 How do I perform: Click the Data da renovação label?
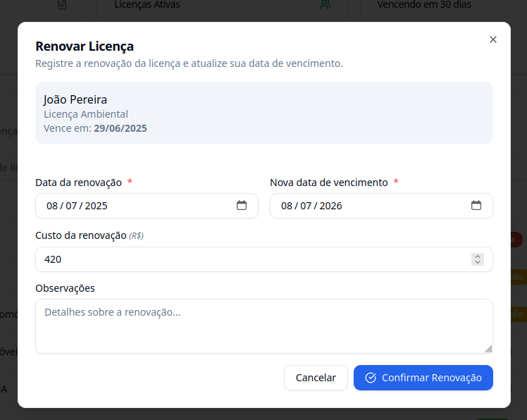[79, 183]
